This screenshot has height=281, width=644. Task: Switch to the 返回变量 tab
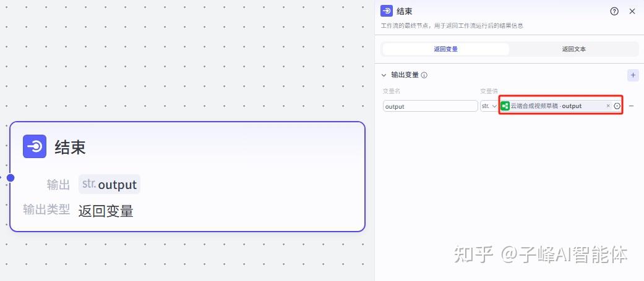coord(445,49)
